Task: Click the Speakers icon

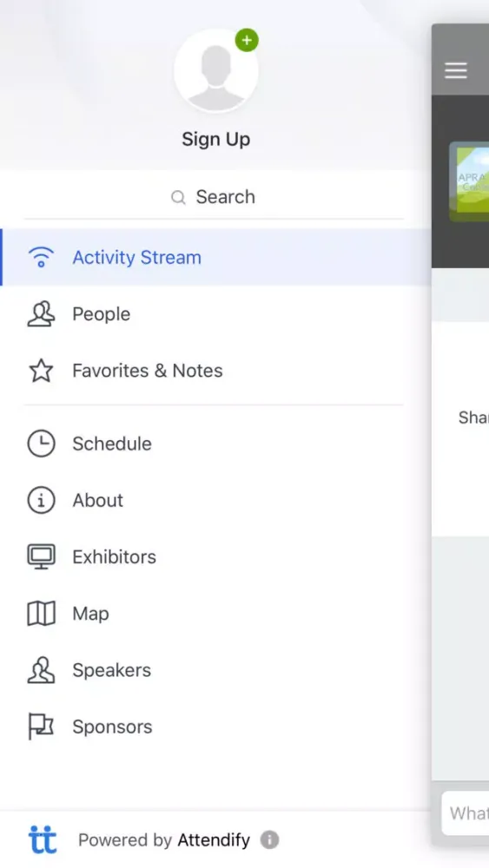Action: (x=41, y=670)
